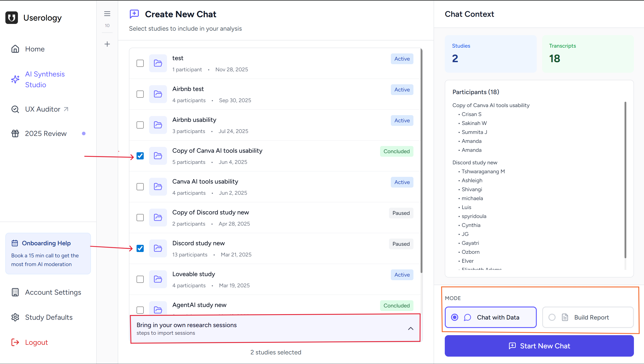Screen dimensions: 644x364
Task: Click the AI Synthesis Studio sparkle icon
Action: tap(15, 79)
